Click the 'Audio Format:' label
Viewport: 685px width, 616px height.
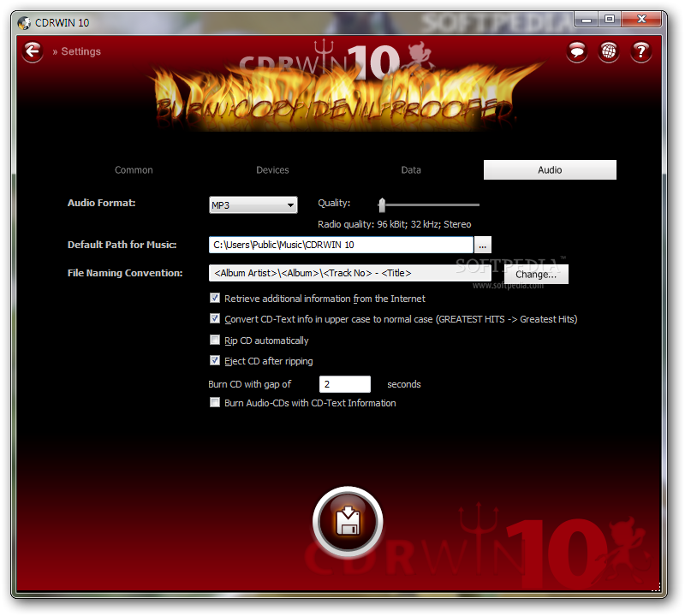coord(101,203)
